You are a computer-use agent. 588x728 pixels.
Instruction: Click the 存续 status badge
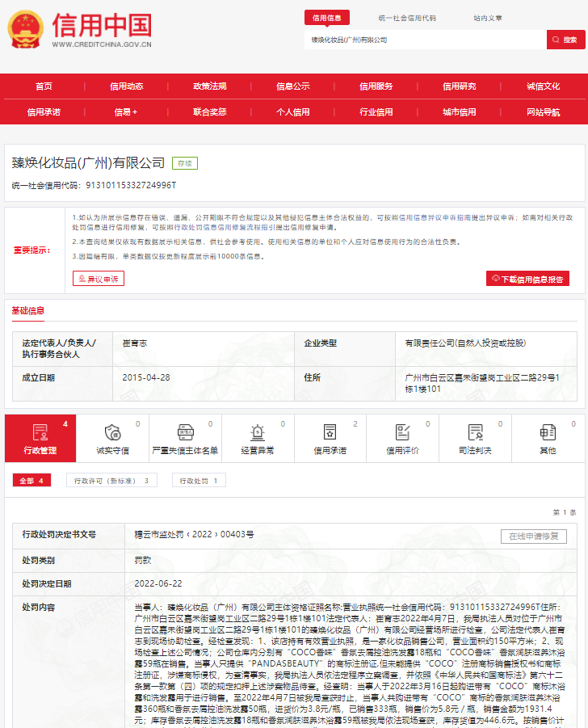pos(185,163)
